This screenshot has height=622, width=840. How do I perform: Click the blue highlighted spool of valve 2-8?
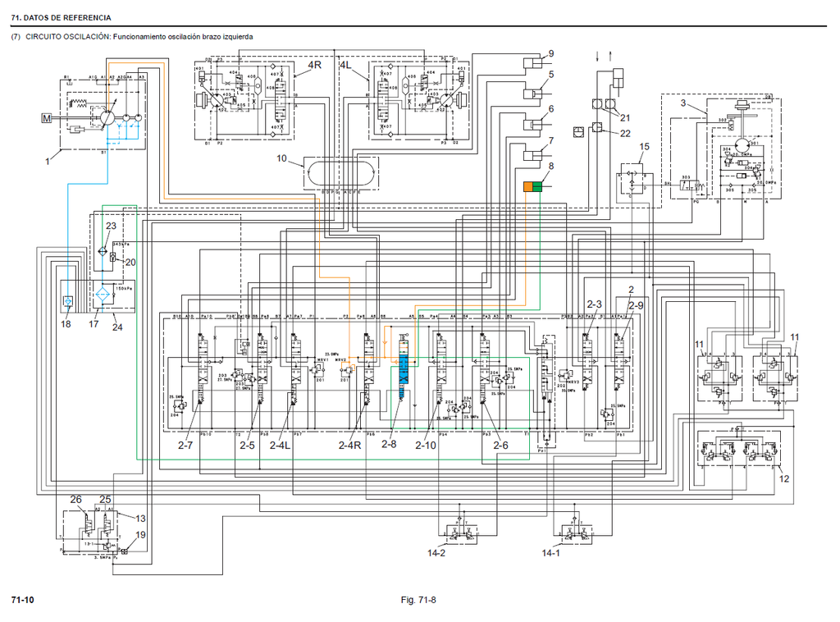pyautogui.click(x=404, y=369)
